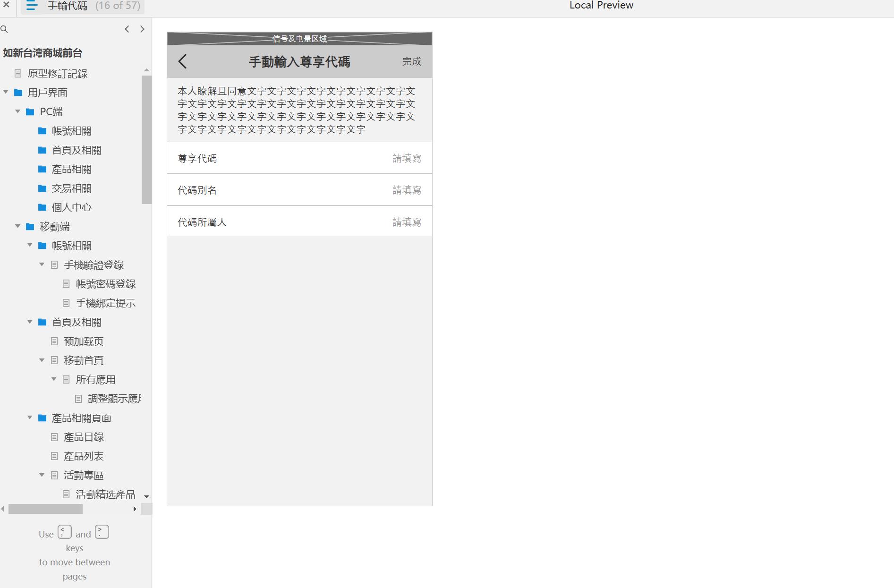Toggle the sitemap hamburger menu icon
This screenshot has height=588, width=894.
(32, 6)
